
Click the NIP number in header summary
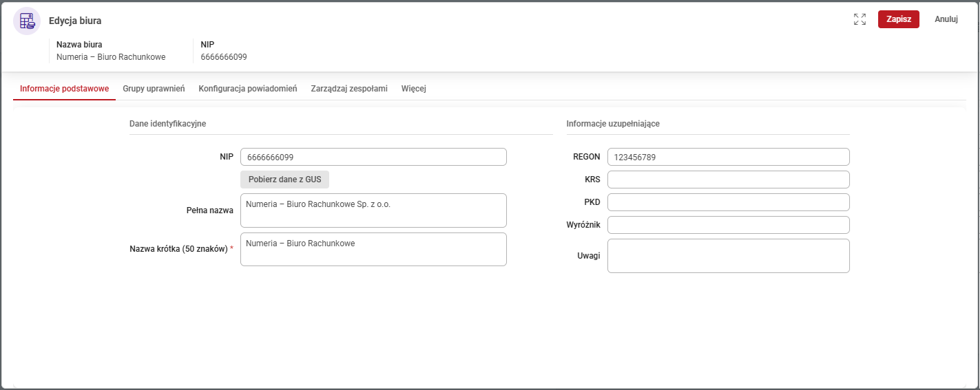click(224, 57)
